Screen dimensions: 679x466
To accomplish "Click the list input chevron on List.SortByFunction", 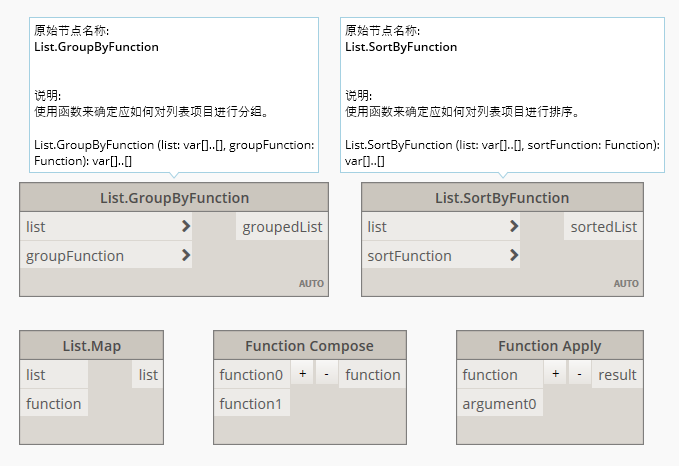I will 513,227.
